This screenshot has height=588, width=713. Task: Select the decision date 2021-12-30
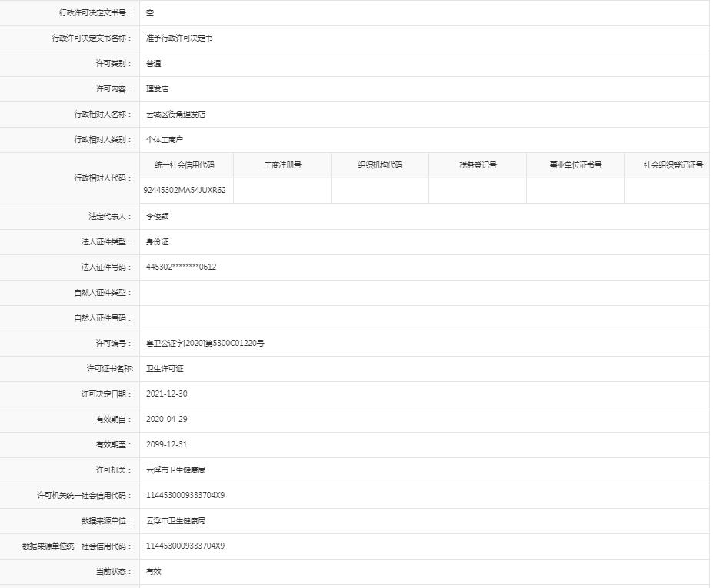pos(166,394)
